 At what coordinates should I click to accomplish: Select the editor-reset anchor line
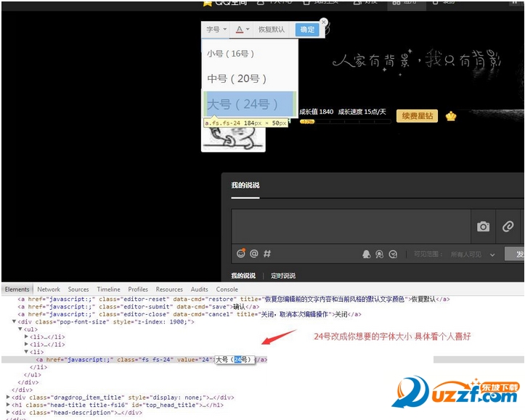tap(233, 299)
